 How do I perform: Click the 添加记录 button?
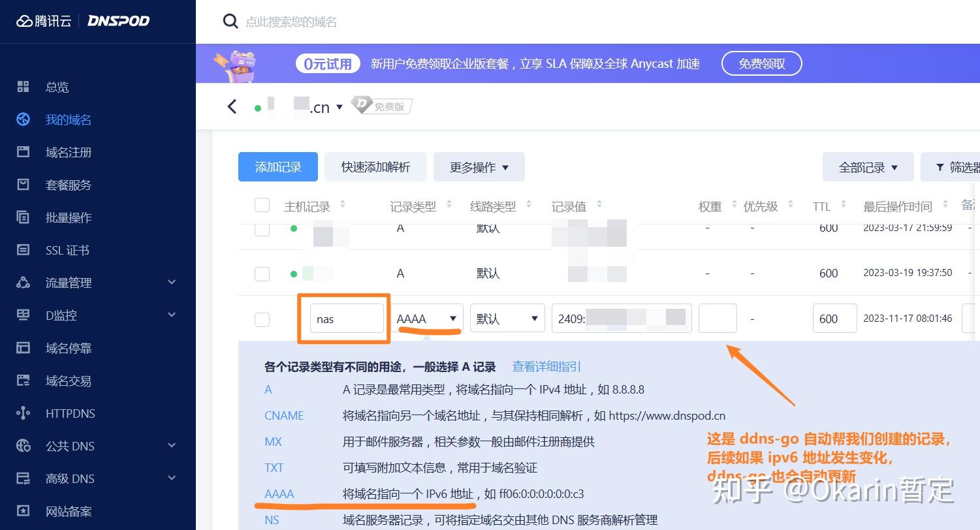(x=277, y=166)
